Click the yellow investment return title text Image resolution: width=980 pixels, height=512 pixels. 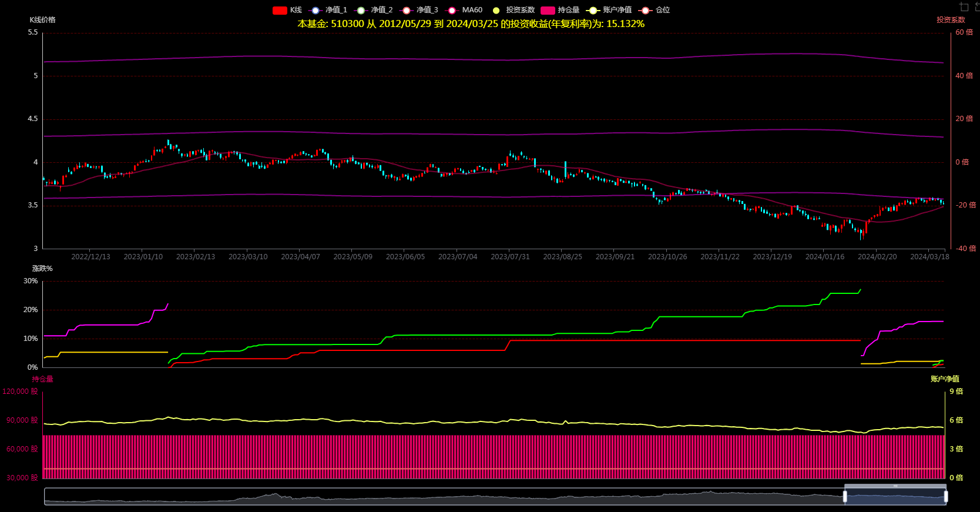point(471,24)
